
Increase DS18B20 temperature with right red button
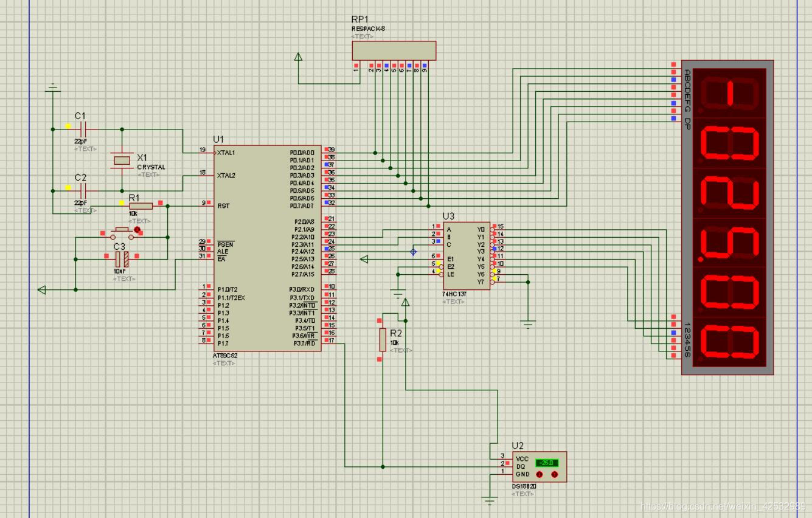coord(554,474)
